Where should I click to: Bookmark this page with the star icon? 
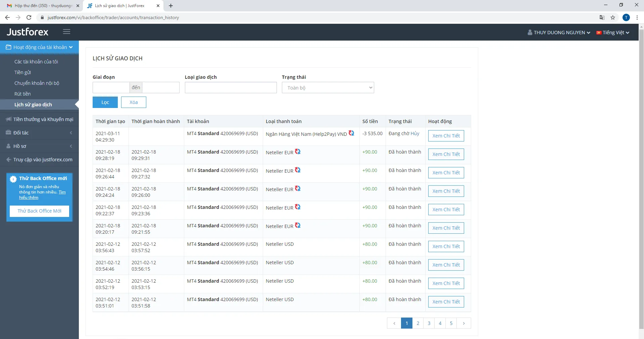click(x=613, y=17)
